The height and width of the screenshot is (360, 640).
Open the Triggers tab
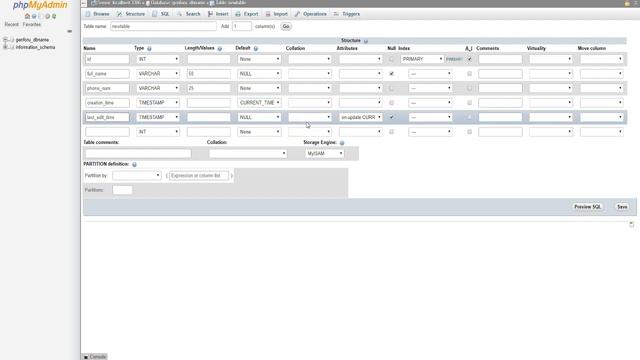tap(347, 14)
